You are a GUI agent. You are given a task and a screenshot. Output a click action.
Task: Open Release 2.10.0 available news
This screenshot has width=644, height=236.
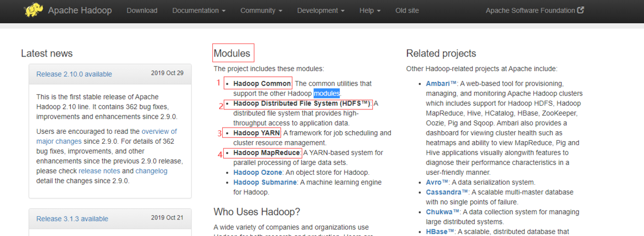tap(74, 74)
